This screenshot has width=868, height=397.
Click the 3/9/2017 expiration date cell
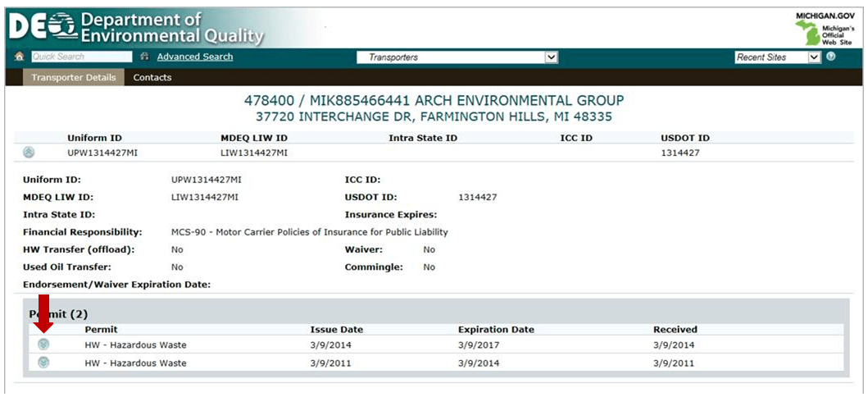click(x=479, y=345)
